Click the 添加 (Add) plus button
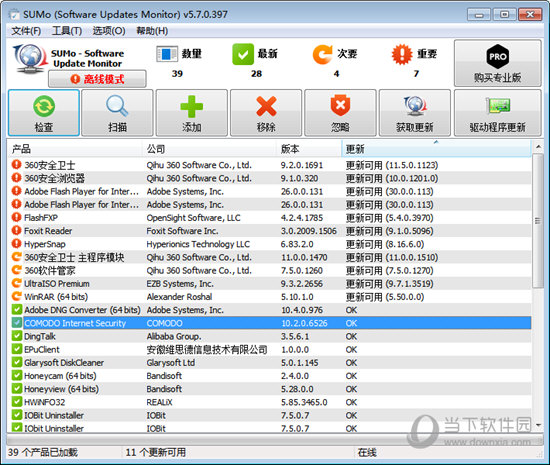Viewport: 550px width, 465px height. coord(192,113)
